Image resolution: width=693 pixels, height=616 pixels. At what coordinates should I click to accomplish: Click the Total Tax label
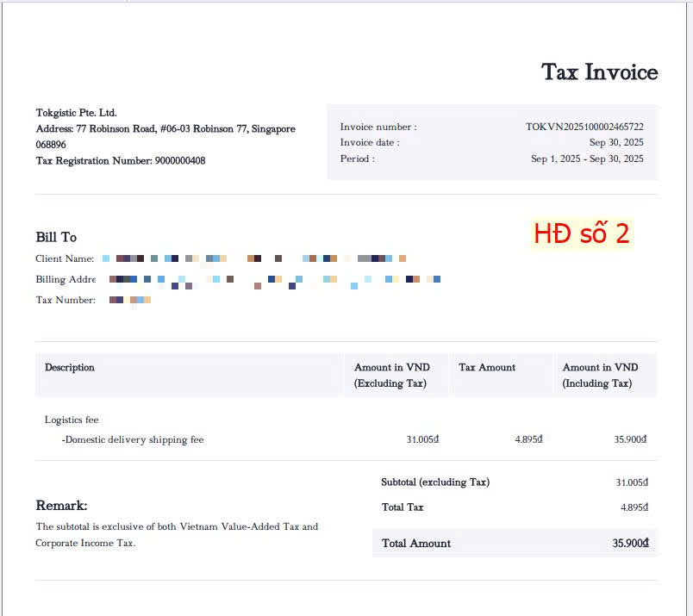(403, 507)
